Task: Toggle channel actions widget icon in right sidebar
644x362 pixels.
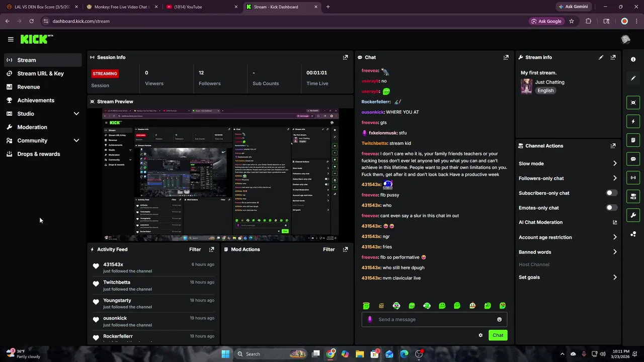Action: (x=633, y=196)
